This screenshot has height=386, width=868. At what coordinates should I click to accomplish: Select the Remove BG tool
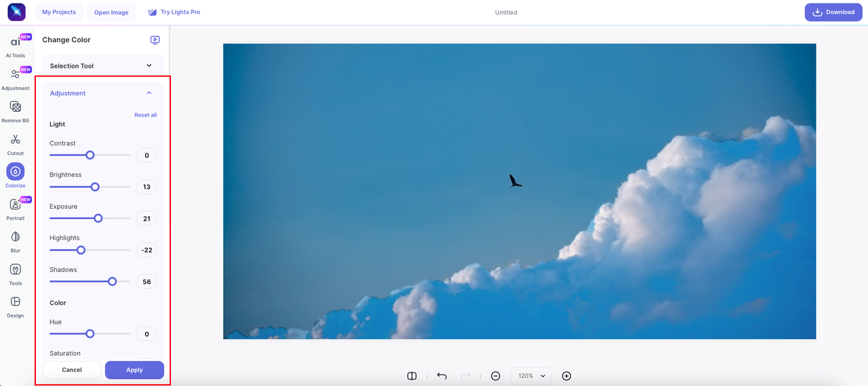(x=16, y=111)
